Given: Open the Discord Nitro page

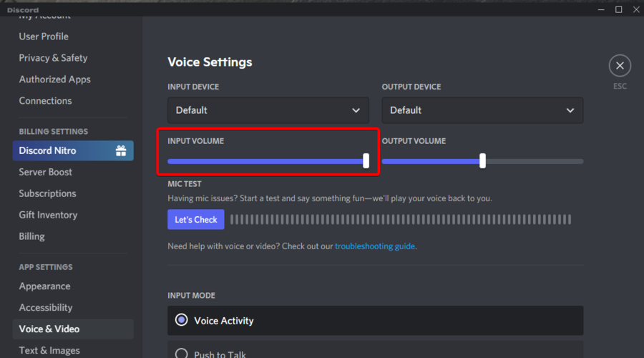Looking at the screenshot, I should 73,151.
